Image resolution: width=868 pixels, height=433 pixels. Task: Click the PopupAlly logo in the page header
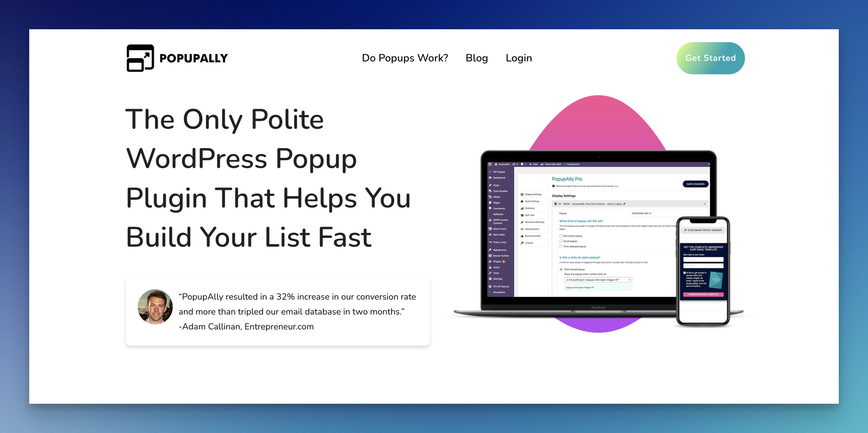point(176,58)
